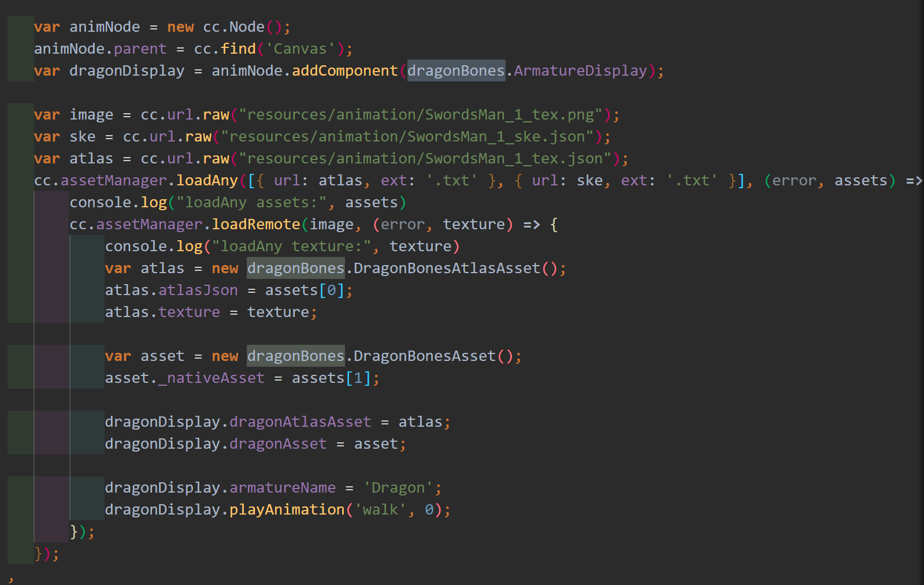Click 'playAnimation' method call
This screenshot has height=585, width=924.
coord(287,509)
